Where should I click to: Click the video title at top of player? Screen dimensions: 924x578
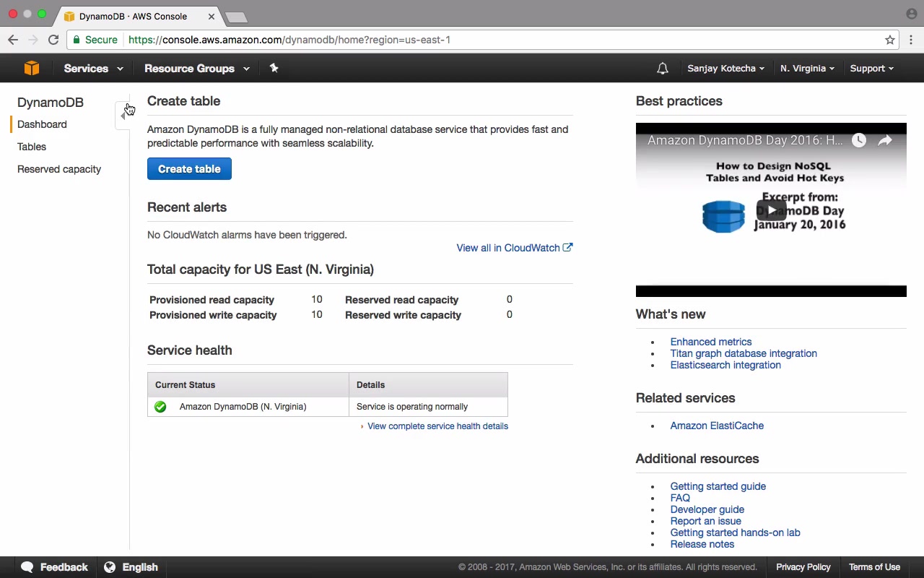coord(744,140)
